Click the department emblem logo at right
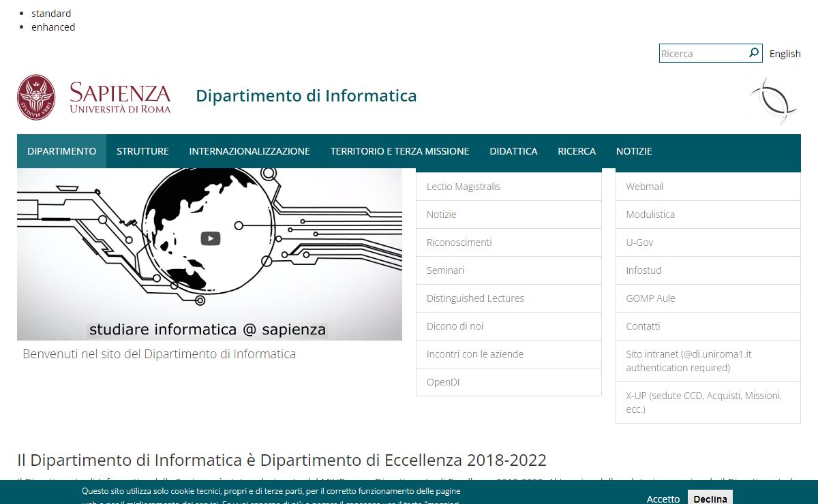The width and height of the screenshot is (818, 504). tap(773, 101)
